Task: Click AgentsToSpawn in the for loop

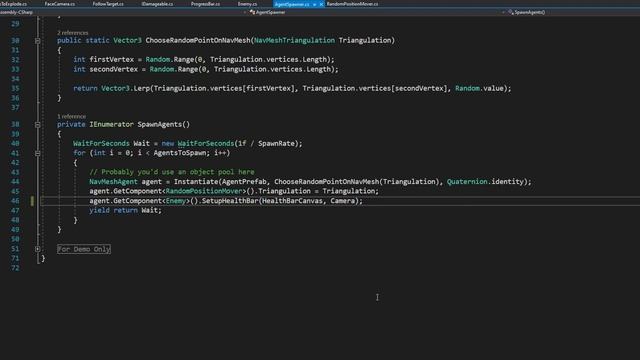Action: click(180, 153)
